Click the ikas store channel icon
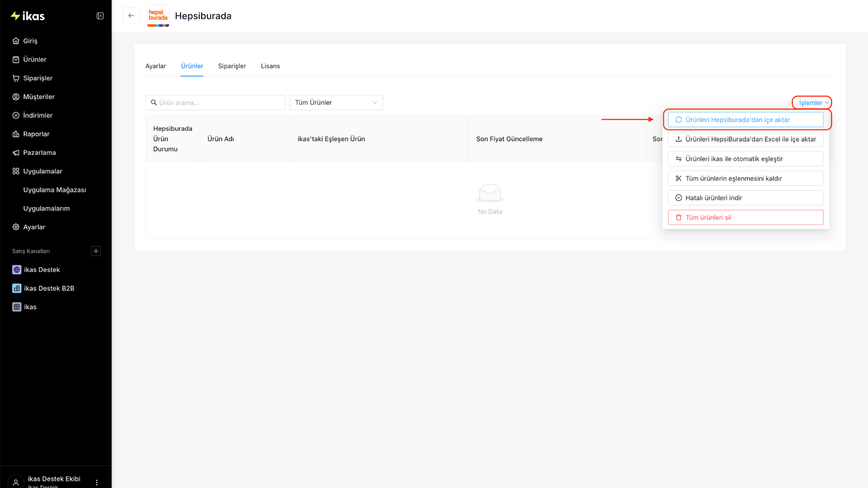 coord(17,307)
